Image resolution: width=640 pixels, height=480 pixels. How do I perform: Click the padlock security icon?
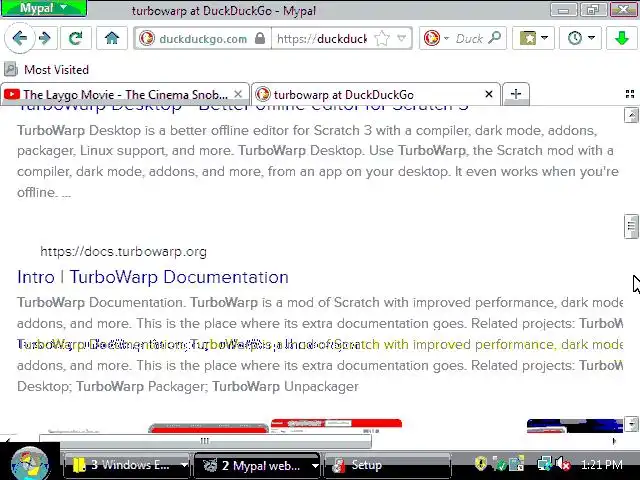pos(260,38)
